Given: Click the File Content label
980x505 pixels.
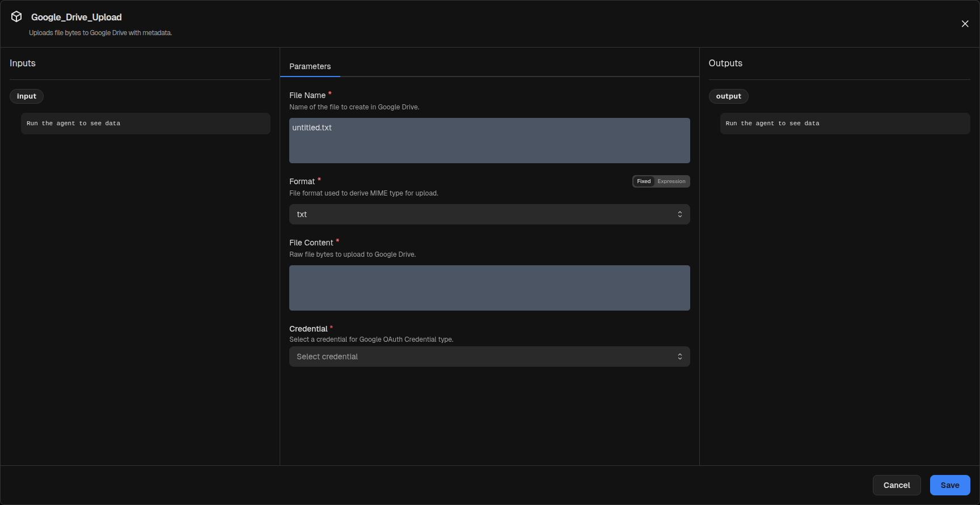Looking at the screenshot, I should tap(311, 243).
